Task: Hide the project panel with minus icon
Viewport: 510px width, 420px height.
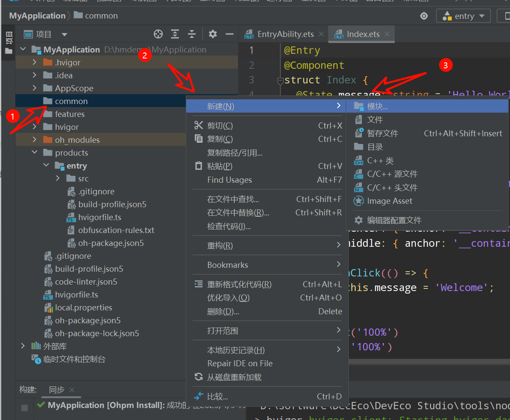Action: point(230,34)
